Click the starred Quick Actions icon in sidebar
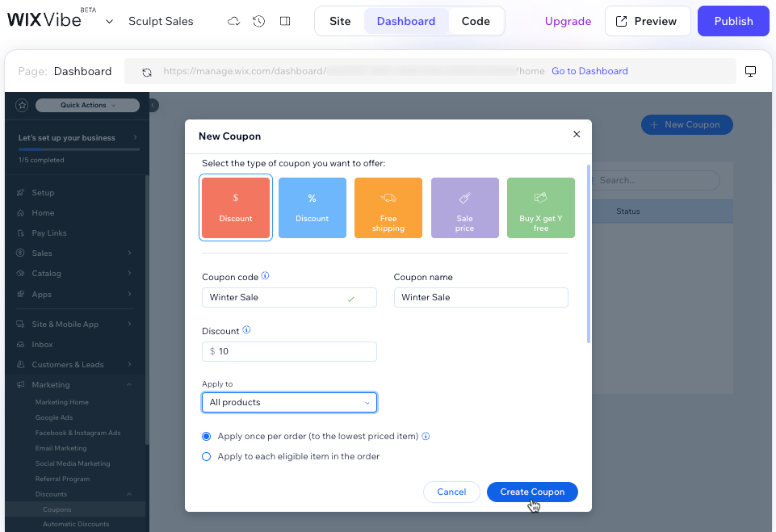The image size is (776, 532). [22, 105]
